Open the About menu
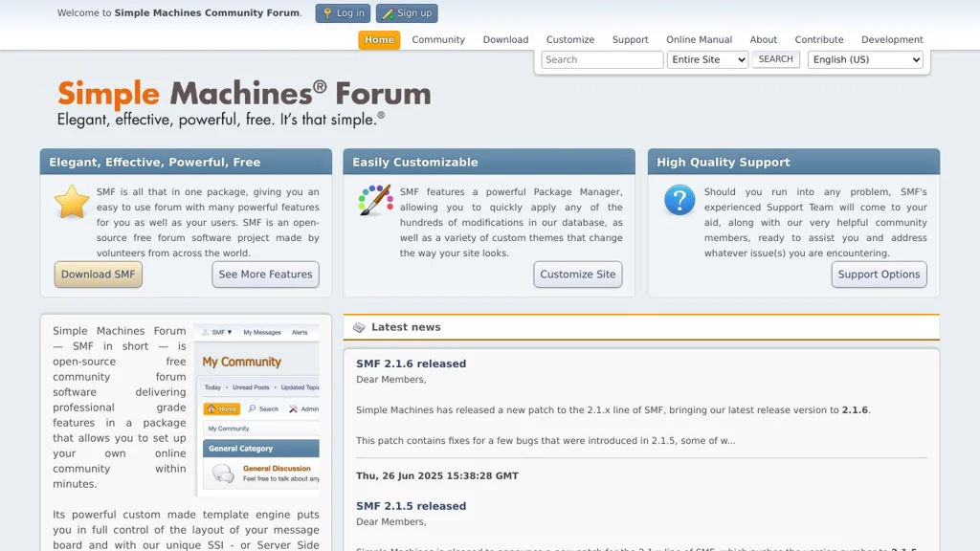The height and width of the screenshot is (551, 980). (x=763, y=39)
